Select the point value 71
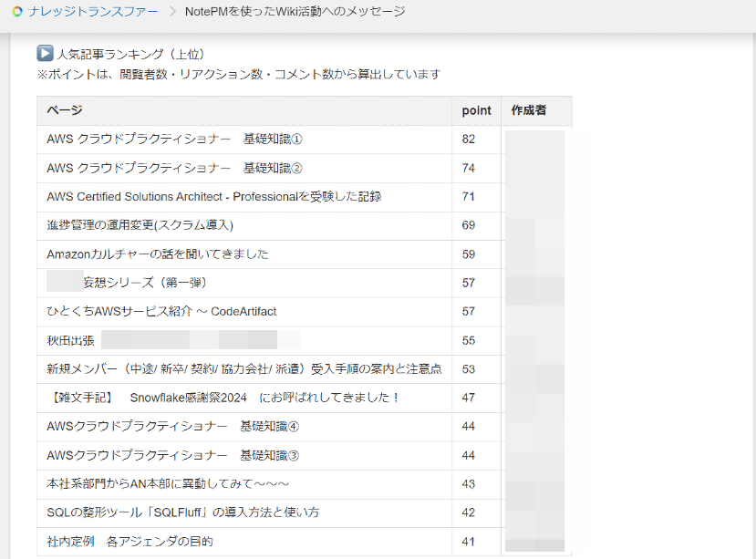Screen dimensions: 756x559 (469, 197)
